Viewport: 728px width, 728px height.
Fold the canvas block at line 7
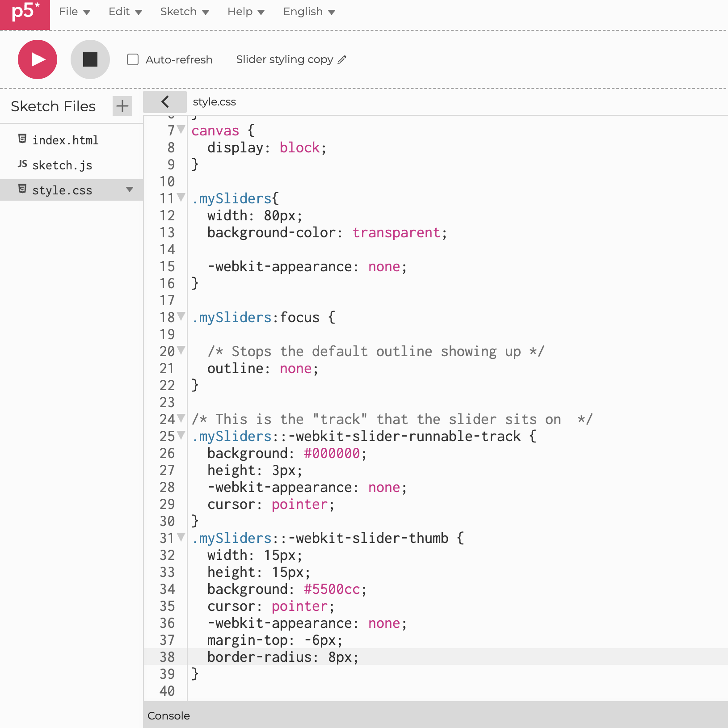[x=181, y=130]
